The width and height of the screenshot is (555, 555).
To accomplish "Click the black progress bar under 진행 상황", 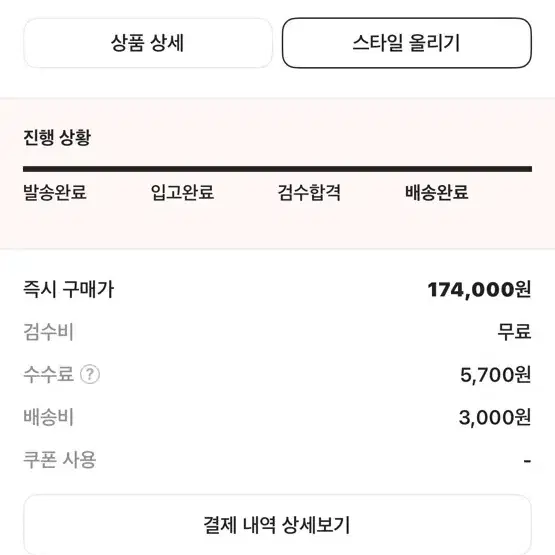I will point(278,169).
